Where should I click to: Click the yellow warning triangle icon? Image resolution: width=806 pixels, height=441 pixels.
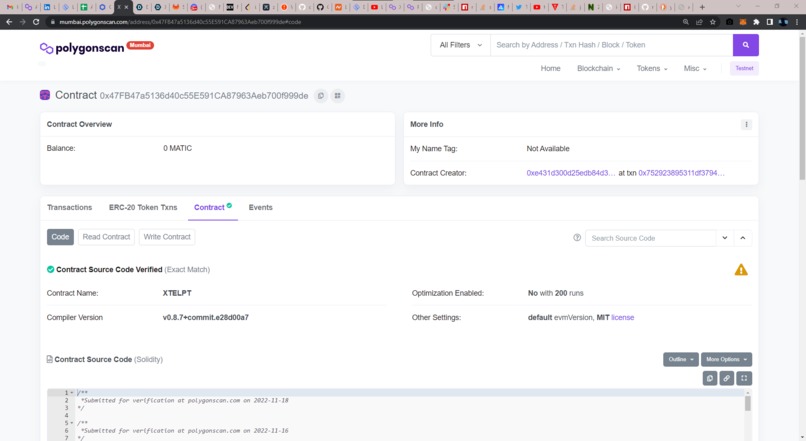pos(741,270)
